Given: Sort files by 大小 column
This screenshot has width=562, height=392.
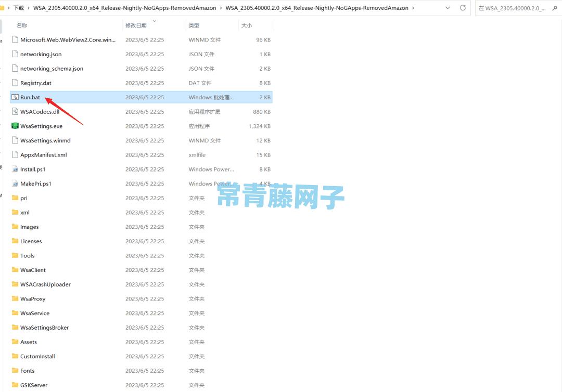Looking at the screenshot, I should click(247, 25).
